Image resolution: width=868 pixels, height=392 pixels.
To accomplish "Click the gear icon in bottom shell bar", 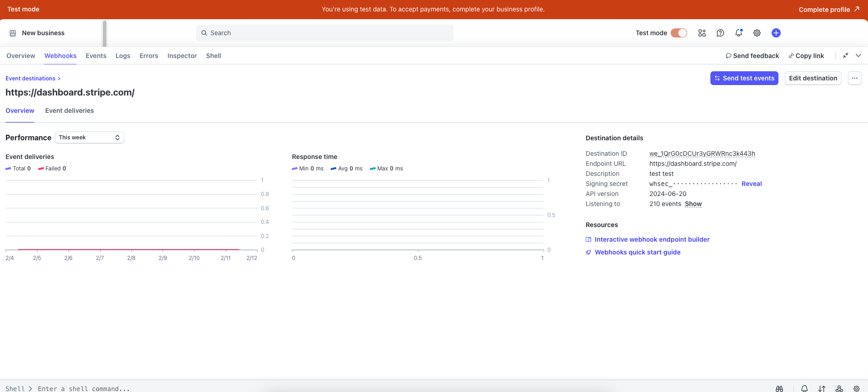I will (x=857, y=389).
